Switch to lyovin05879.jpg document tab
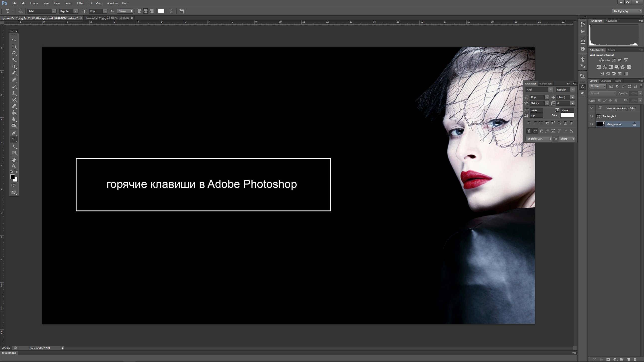644x362 pixels. [107, 18]
